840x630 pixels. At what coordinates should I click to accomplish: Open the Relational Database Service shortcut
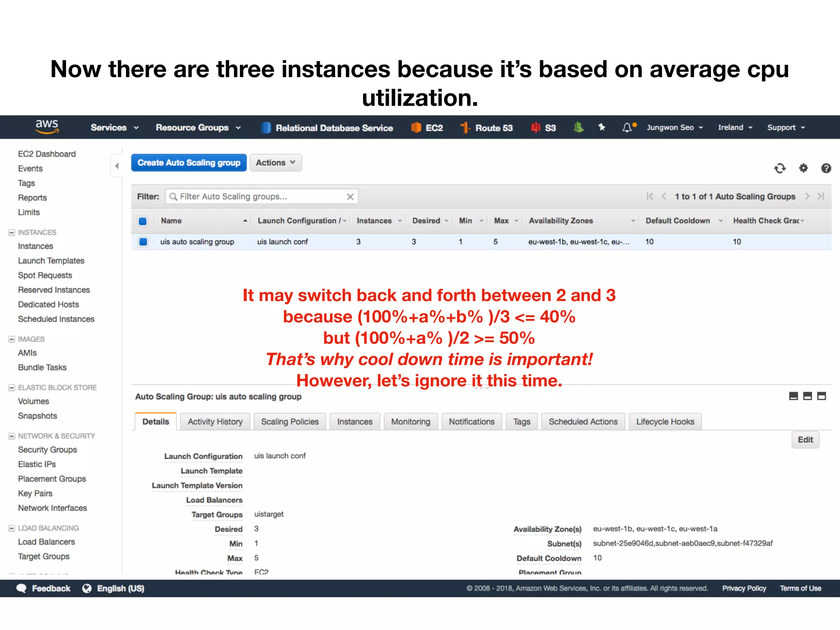coord(327,128)
